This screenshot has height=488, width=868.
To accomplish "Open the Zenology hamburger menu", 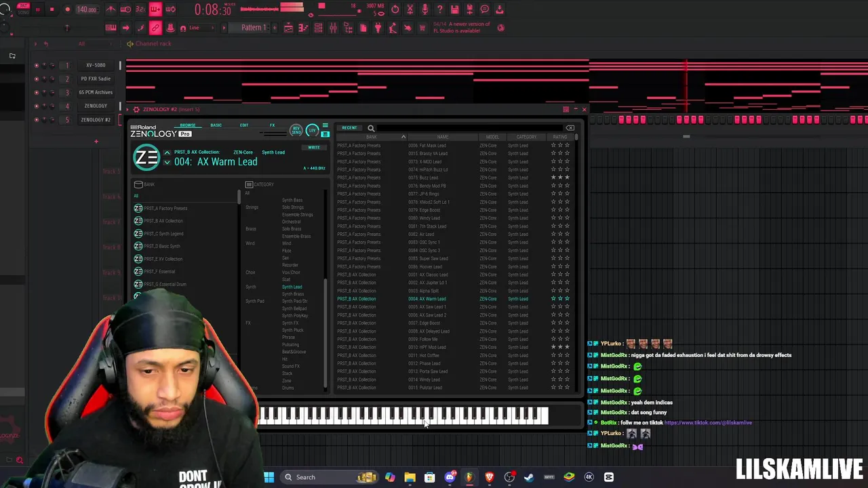I will coord(325,126).
